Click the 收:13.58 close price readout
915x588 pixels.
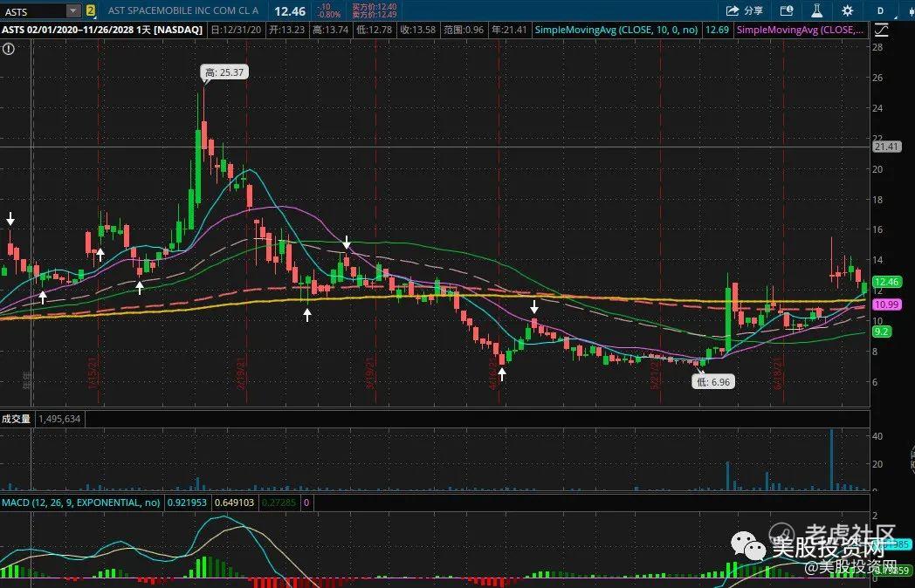click(418, 30)
